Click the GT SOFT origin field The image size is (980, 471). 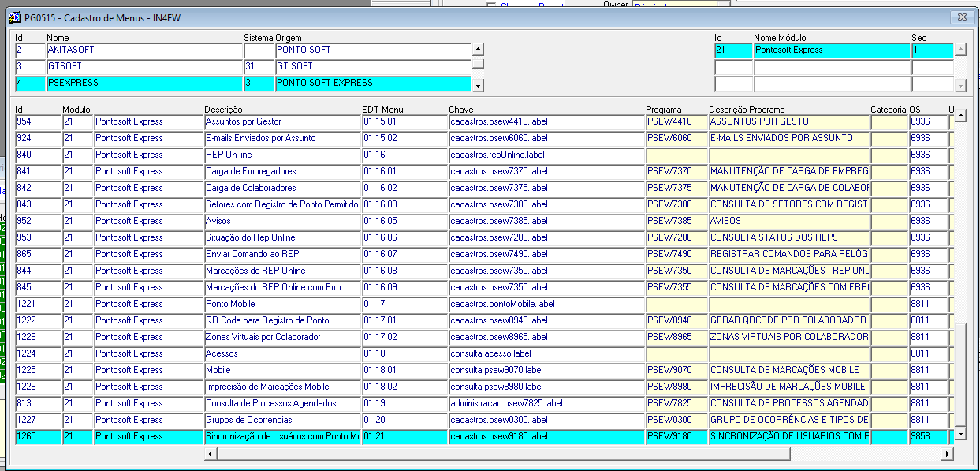[373, 67]
